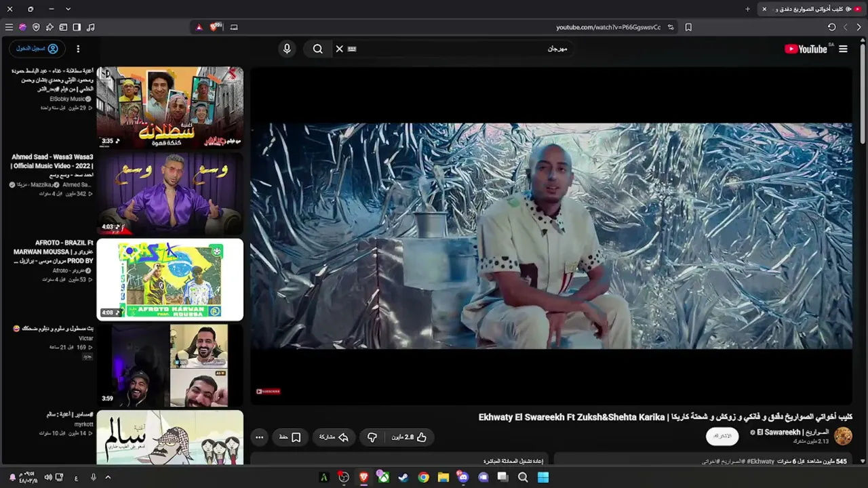Open the Brave Rewards triangle icon
868x488 pixels.
[x=199, y=27]
